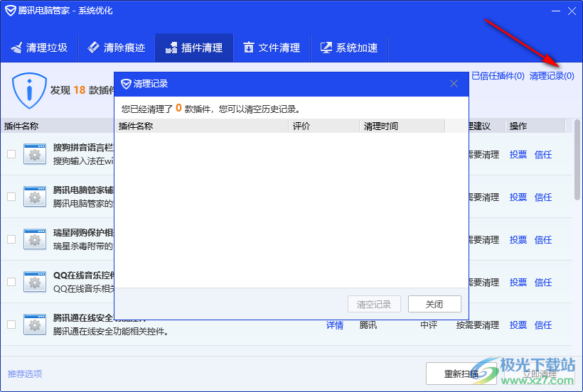This screenshot has height=392, width=583.
Task: Click 信任 for 瑞星网购保护 row
Action: pos(543,240)
